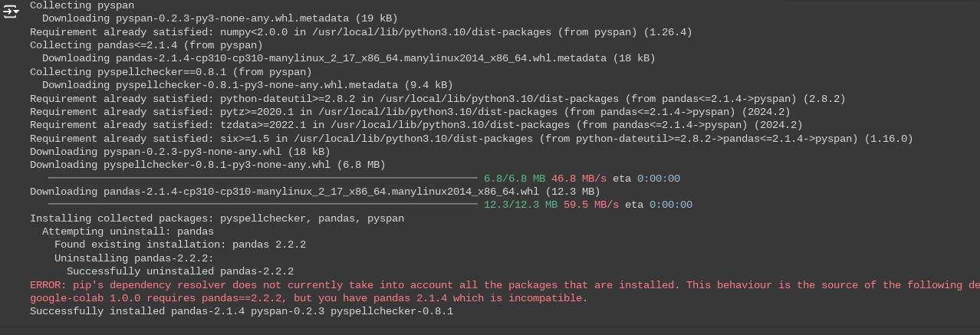Image resolution: width=980 pixels, height=335 pixels.
Task: Click the 59.5 MB/s download speed text
Action: (x=591, y=205)
